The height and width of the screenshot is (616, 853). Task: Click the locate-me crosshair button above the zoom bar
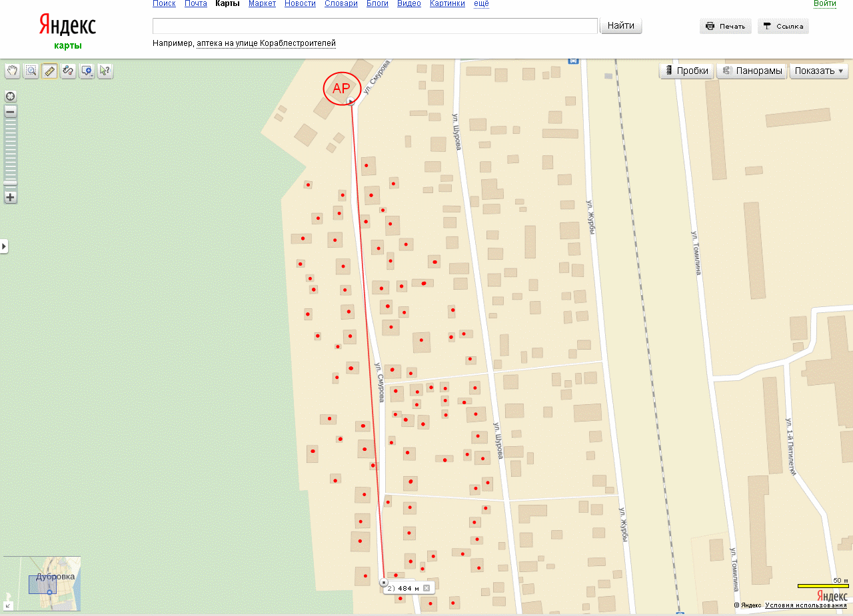point(11,96)
